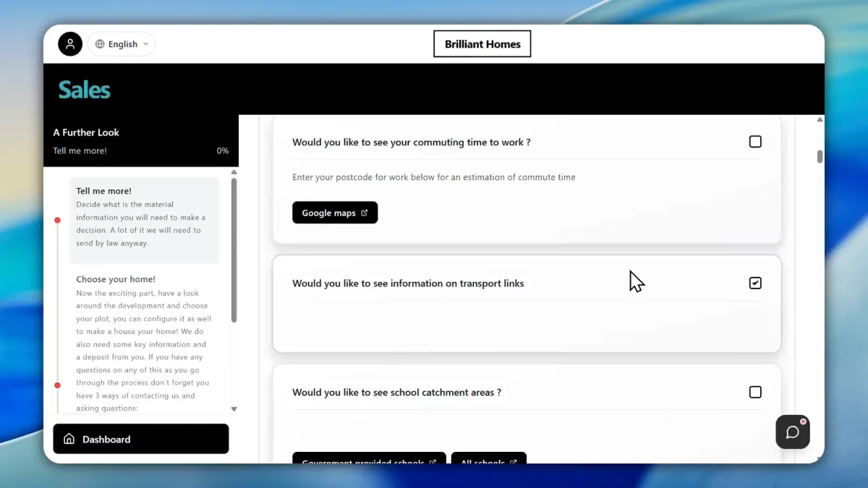The image size is (868, 488).
Task: Click the main content scrollbar up arrow
Action: (820, 120)
